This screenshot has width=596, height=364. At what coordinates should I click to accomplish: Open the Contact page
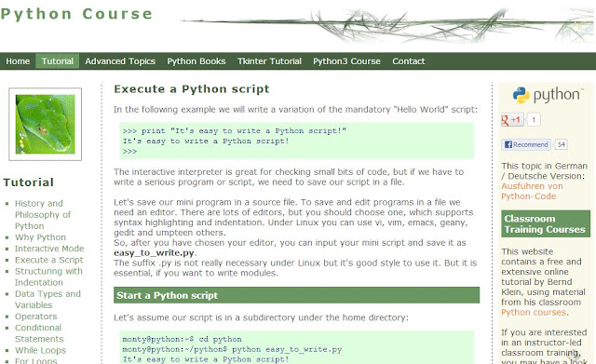coord(409,61)
